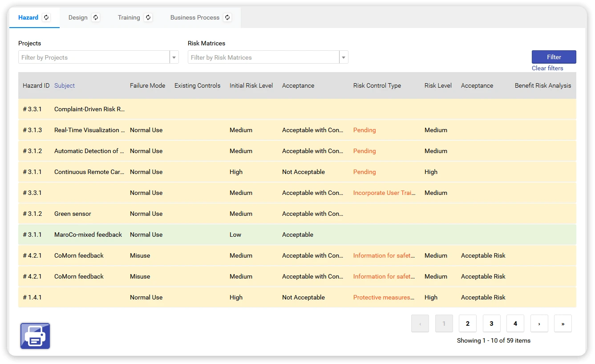Select the MaroCo-mixed feedback subject cell
The width and height of the screenshot is (595, 364).
pyautogui.click(x=88, y=235)
